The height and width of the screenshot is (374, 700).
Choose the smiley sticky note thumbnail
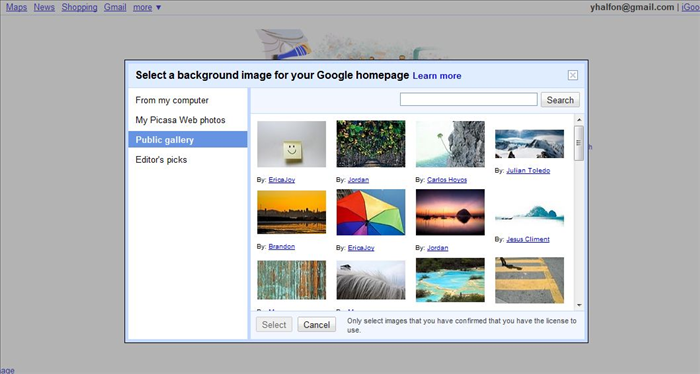tap(292, 144)
